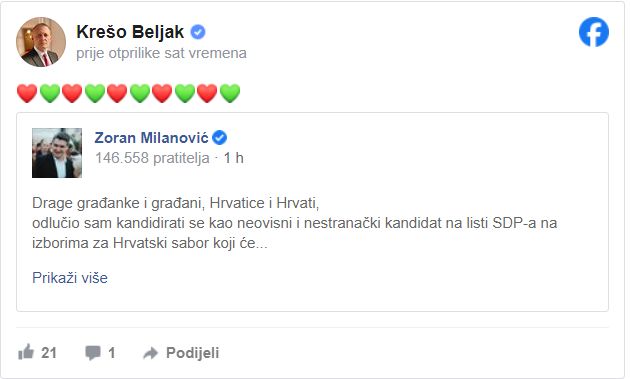This screenshot has height=379, width=631.
Task: Click the thumbs-up like icon
Action: pos(26,352)
